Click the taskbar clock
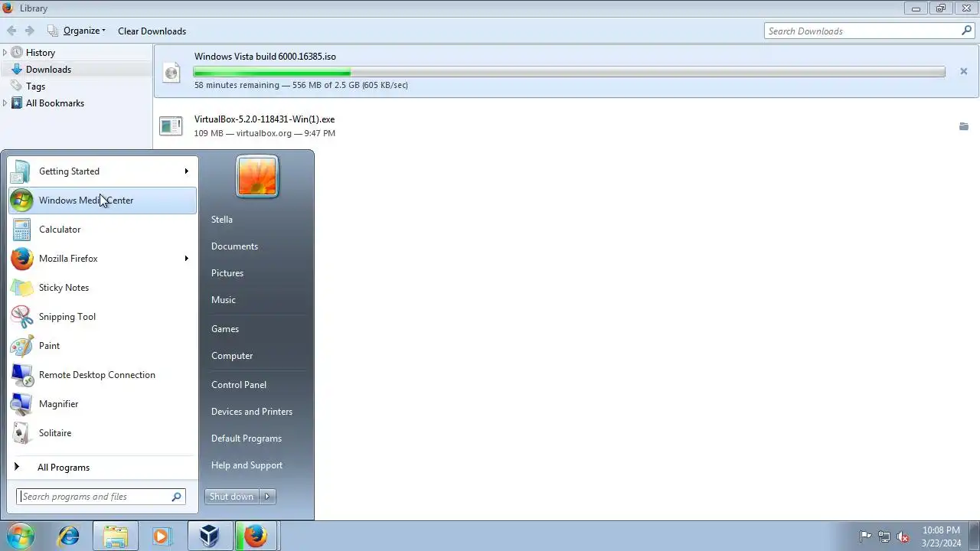 [x=941, y=536]
